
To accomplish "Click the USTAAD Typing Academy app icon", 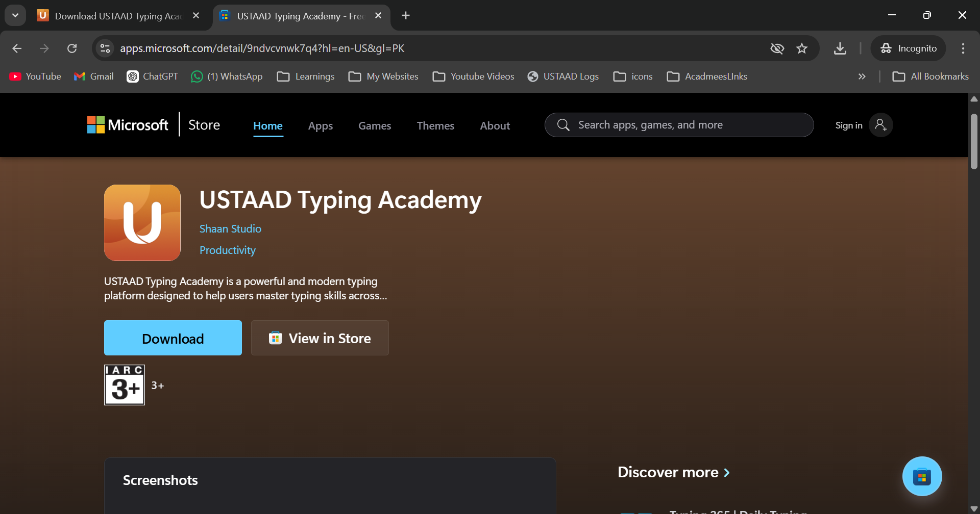I will 142,223.
